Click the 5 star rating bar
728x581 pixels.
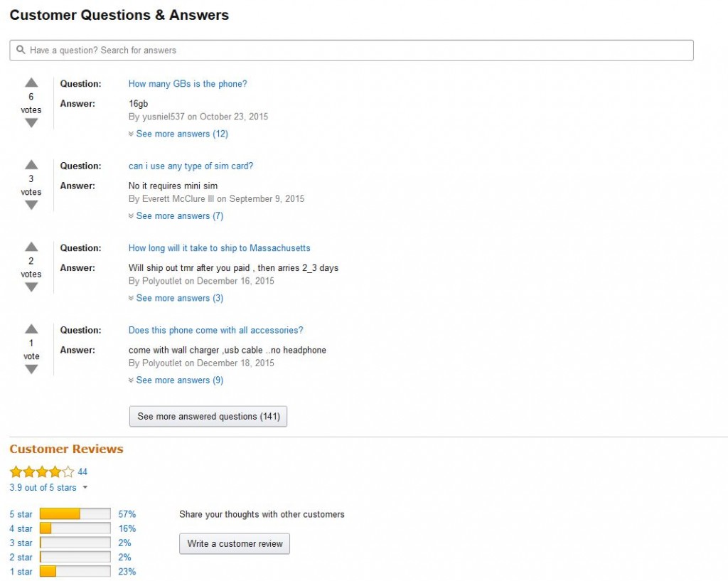(73, 513)
